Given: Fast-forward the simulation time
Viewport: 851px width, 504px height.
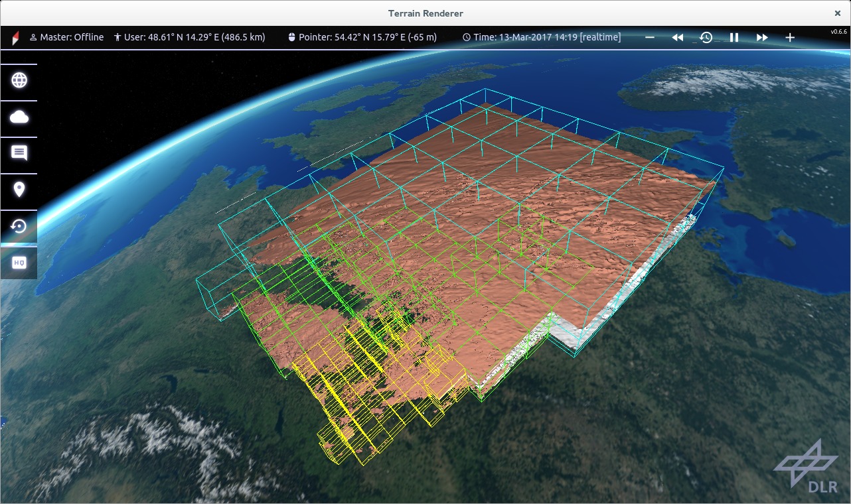Looking at the screenshot, I should point(762,38).
